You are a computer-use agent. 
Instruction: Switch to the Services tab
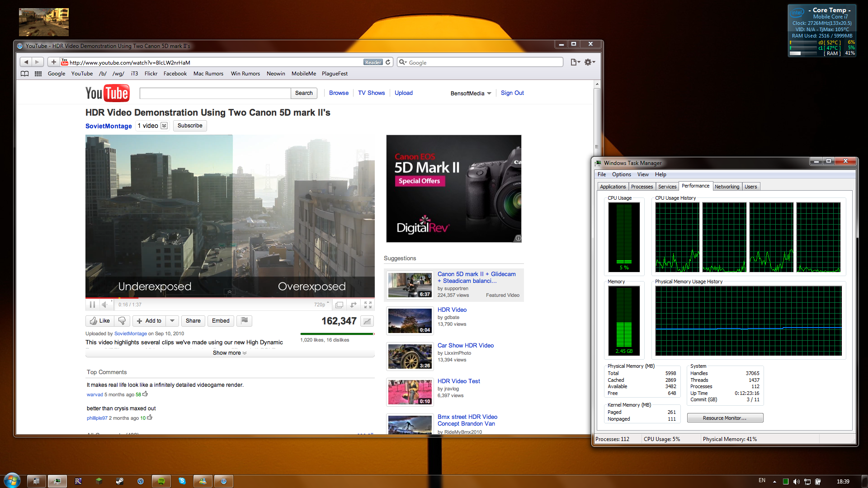pos(667,187)
